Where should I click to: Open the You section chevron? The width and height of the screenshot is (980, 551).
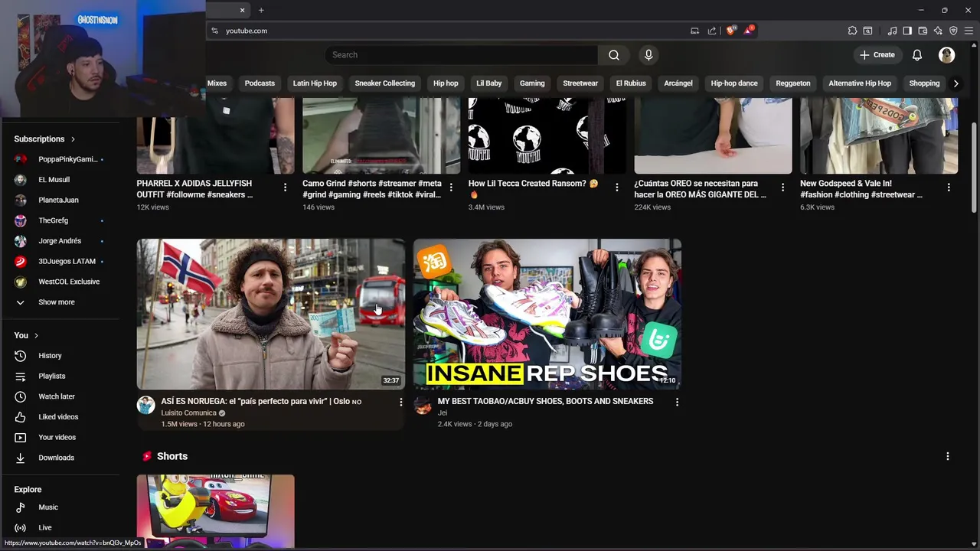(36, 335)
